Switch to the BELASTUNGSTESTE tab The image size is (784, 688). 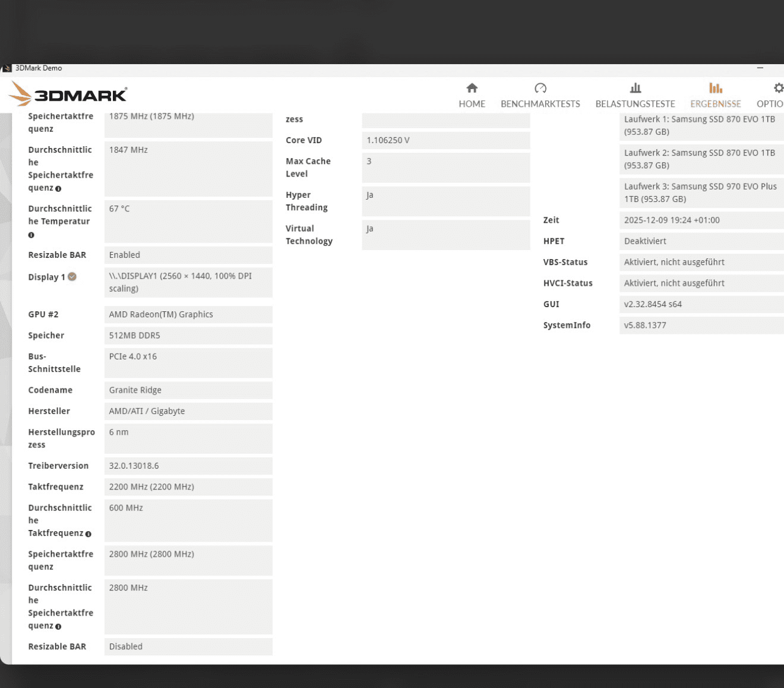635,96
